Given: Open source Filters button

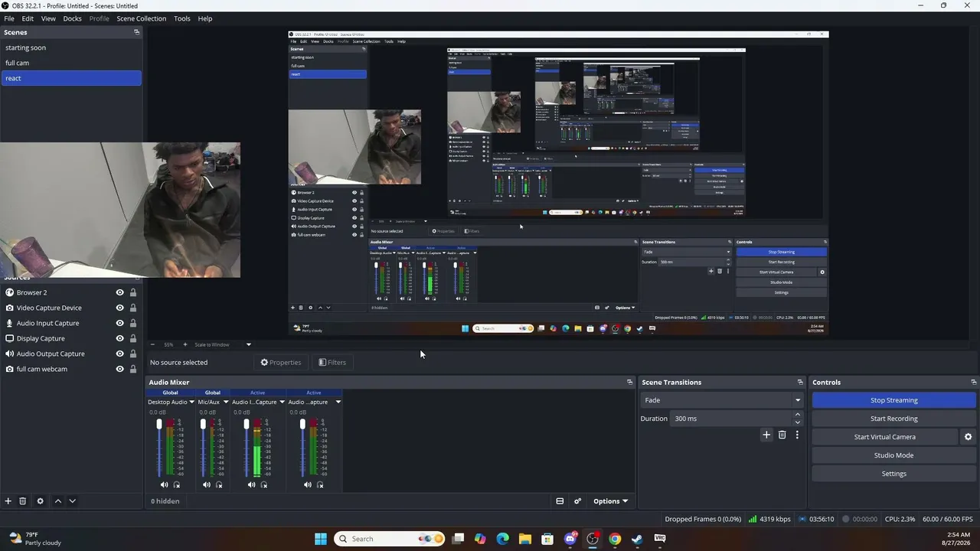Looking at the screenshot, I should (332, 362).
